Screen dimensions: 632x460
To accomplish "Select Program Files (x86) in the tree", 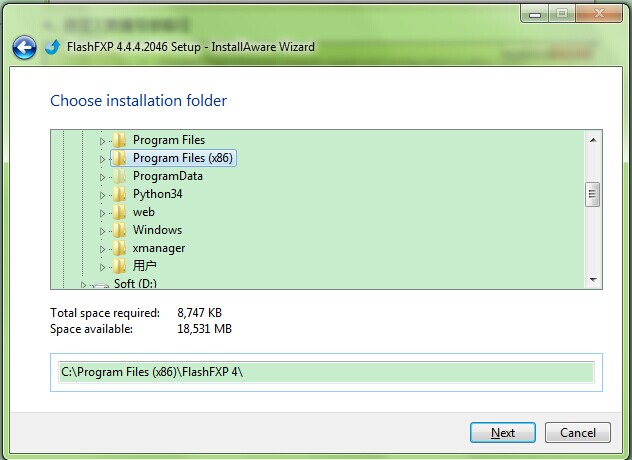I will (183, 158).
